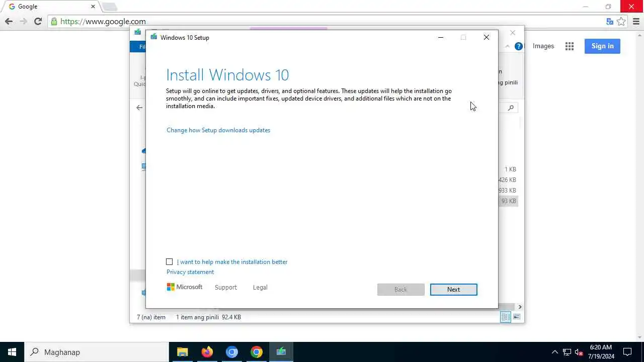Click File Explorer's help question mark icon
Screen dimensions: 644x362
[x=519, y=46]
